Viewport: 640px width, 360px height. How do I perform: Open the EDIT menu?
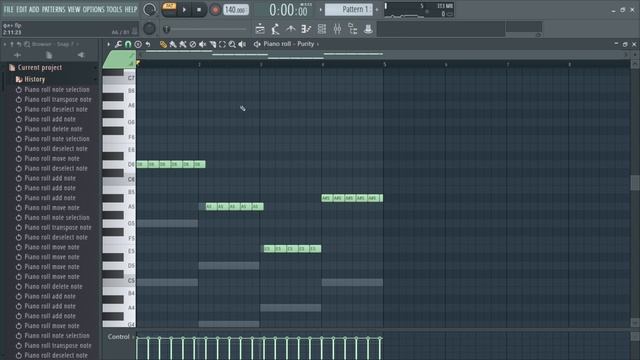[22, 9]
